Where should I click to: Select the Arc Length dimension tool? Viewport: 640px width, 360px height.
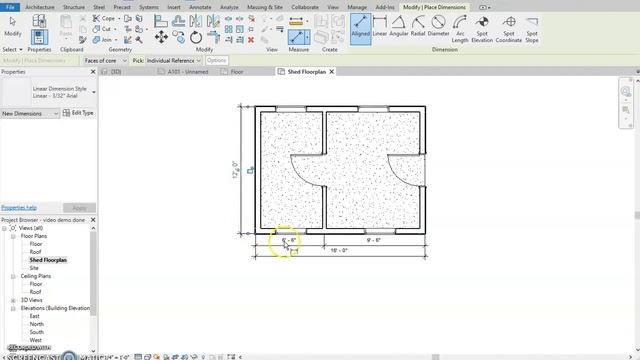click(x=460, y=29)
